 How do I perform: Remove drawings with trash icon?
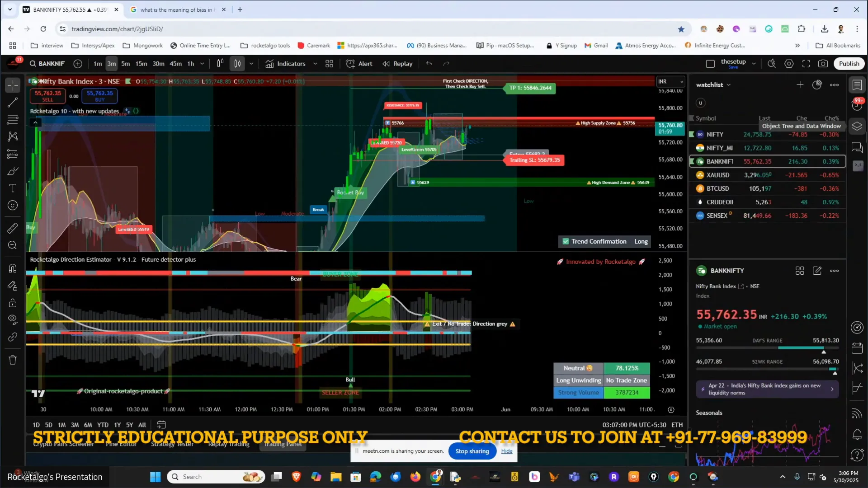[x=13, y=360]
